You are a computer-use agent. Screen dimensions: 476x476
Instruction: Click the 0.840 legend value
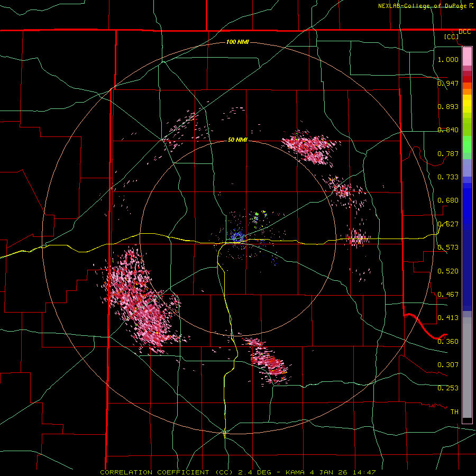[448, 130]
